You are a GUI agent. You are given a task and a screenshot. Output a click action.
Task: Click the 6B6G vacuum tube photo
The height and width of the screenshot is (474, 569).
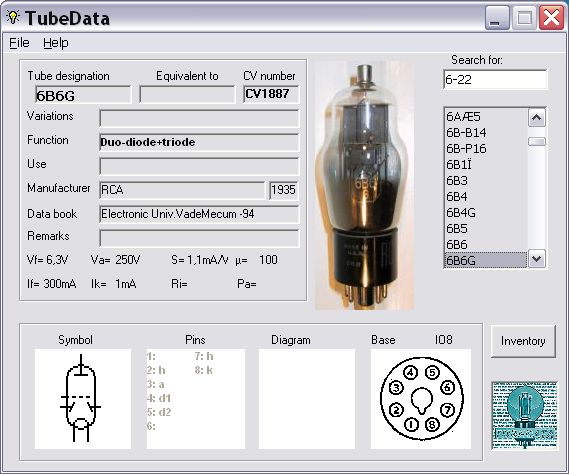[x=364, y=185]
